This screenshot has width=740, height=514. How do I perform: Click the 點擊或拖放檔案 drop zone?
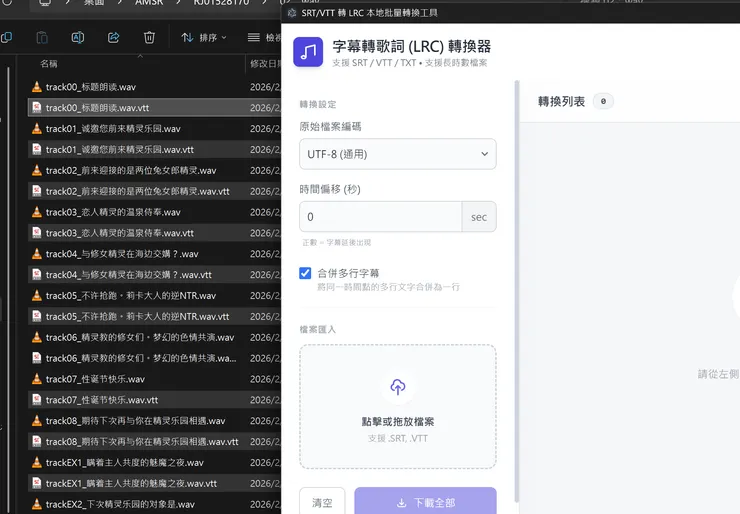398,407
